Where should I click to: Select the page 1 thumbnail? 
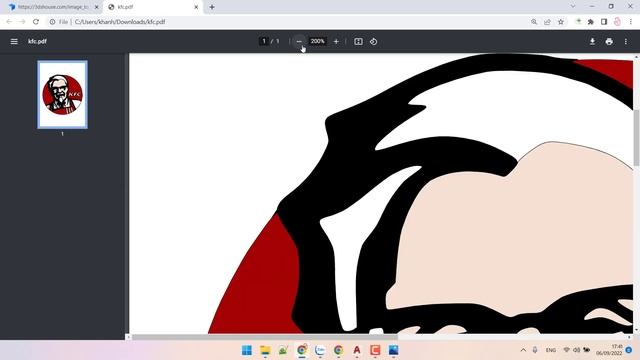(62, 95)
